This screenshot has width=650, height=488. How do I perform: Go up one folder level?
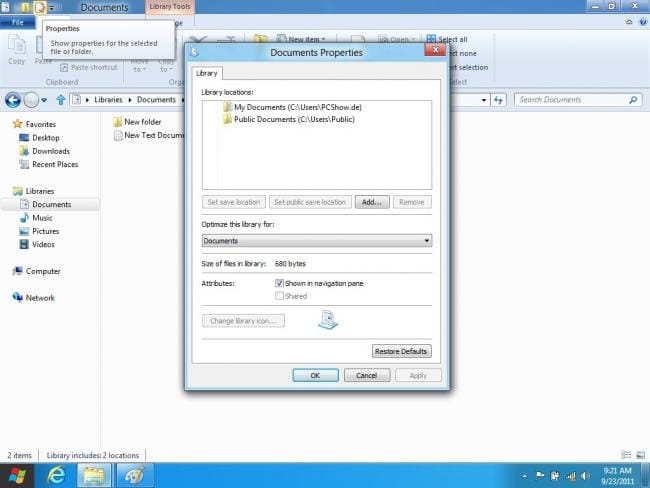(61, 100)
